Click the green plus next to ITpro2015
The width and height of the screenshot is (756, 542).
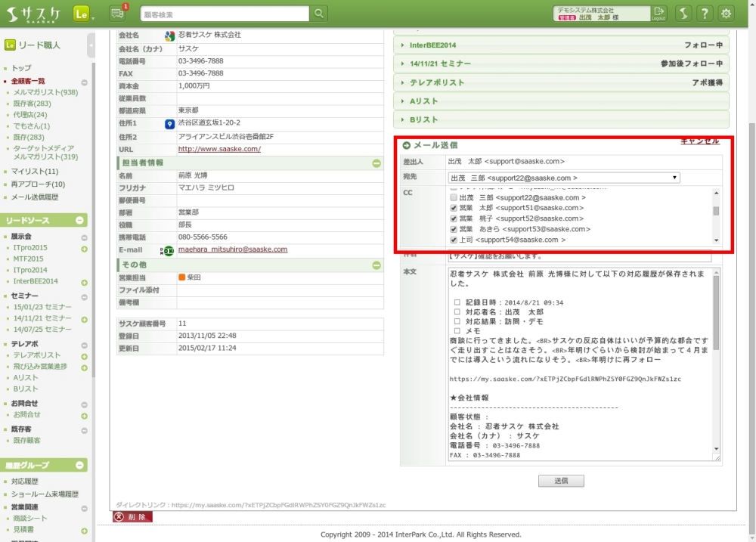pyautogui.click(x=84, y=248)
